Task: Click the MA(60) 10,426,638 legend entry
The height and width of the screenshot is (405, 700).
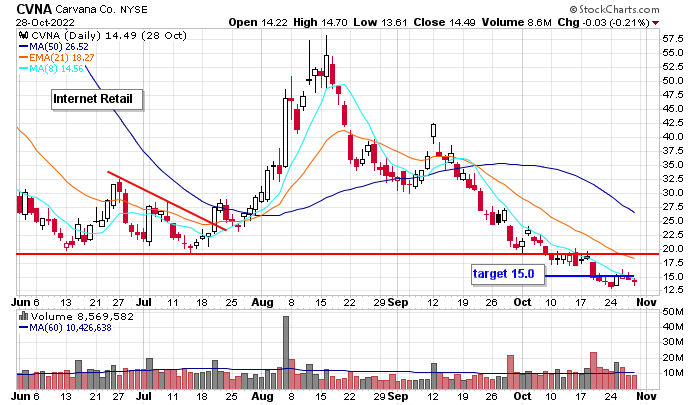Action: (x=65, y=328)
